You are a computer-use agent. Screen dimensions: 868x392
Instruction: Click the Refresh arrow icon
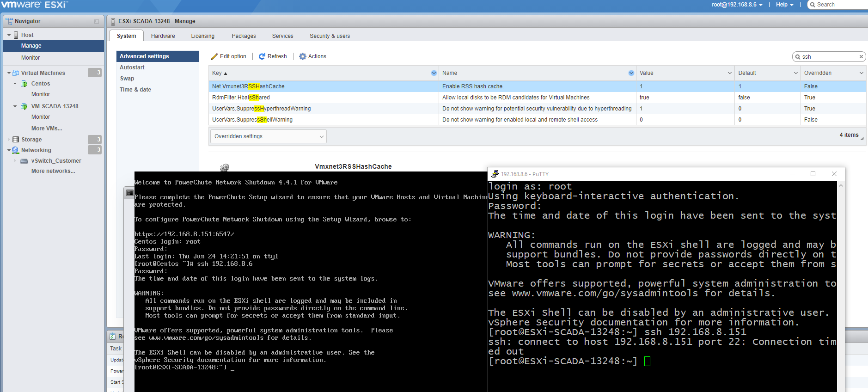[x=262, y=56]
